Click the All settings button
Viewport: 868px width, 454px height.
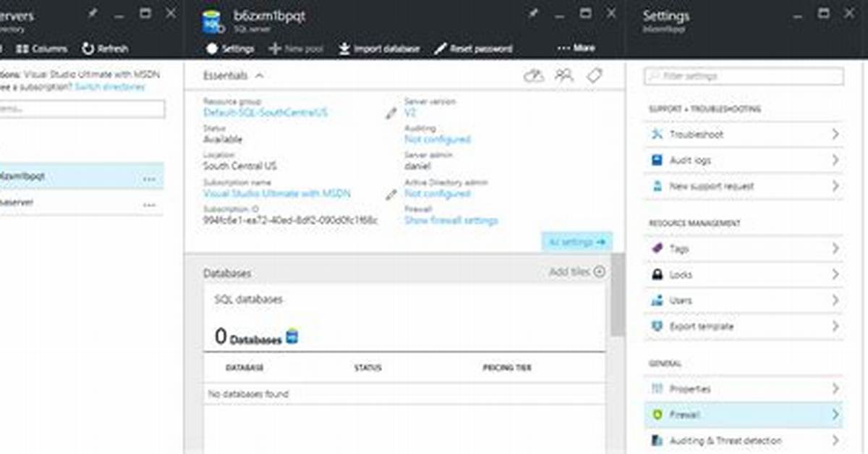click(x=576, y=242)
